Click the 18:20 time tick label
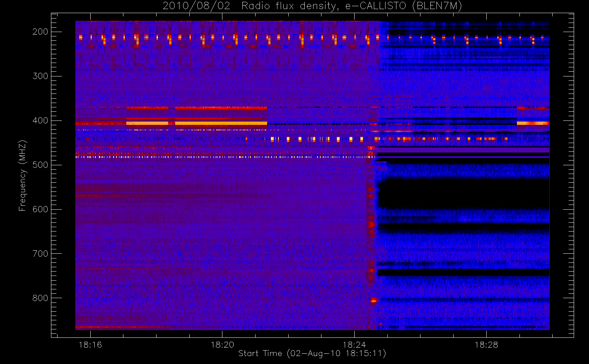Image resolution: width=589 pixels, height=364 pixels. click(222, 344)
